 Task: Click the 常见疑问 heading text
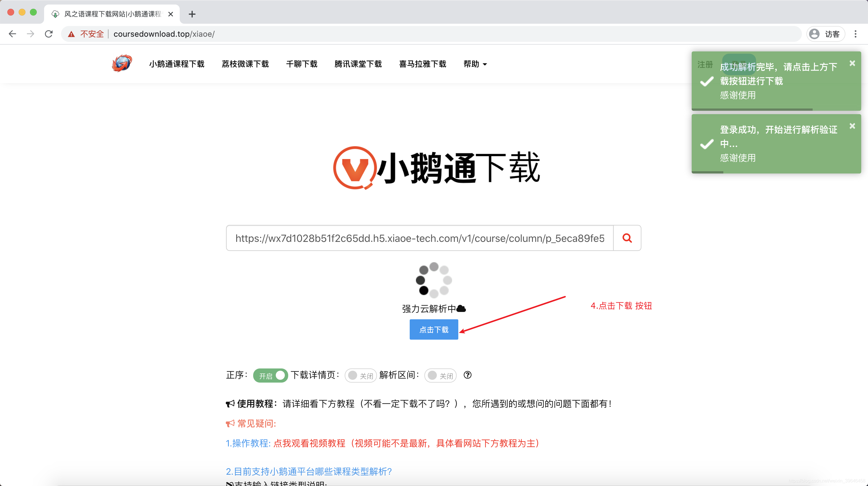coord(257,424)
